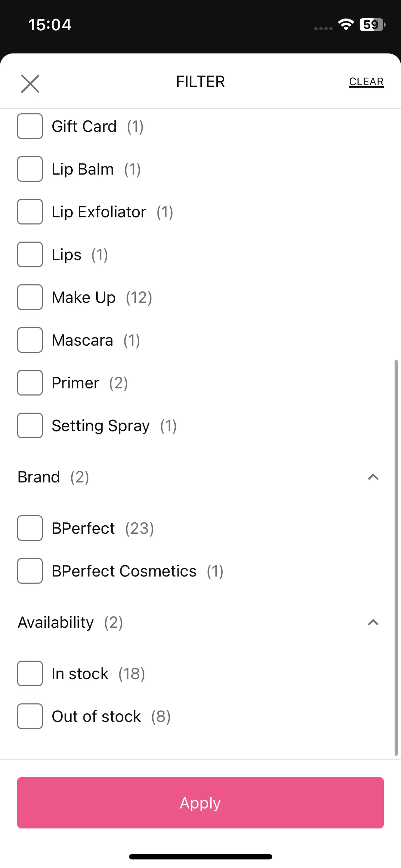The width and height of the screenshot is (401, 868).
Task: Tap the Wi-Fi status icon
Action: click(346, 25)
